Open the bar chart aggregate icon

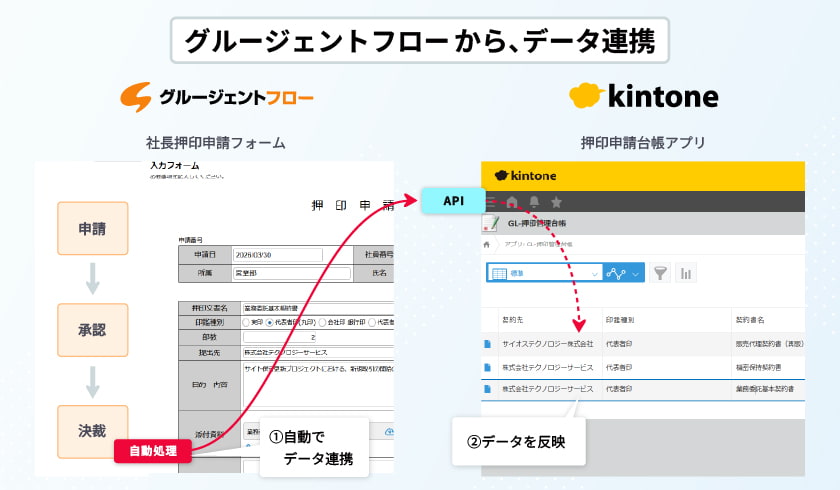[686, 273]
